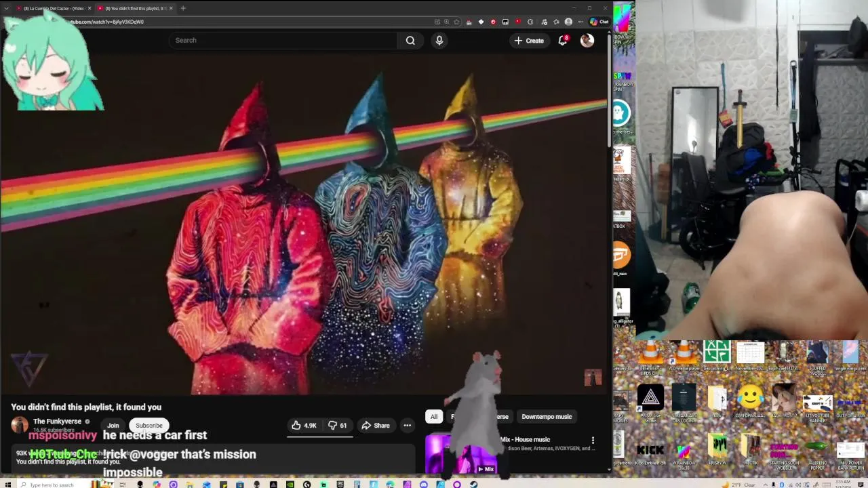The height and width of the screenshot is (488, 868).
Task: Like the video with 4.9K likes
Action: [304, 426]
